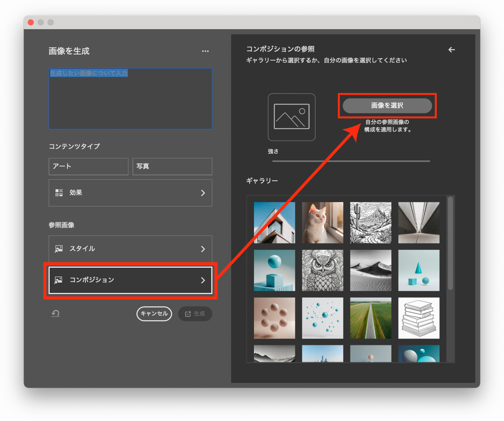Select the modern building gallery thumbnail

[x=274, y=223]
